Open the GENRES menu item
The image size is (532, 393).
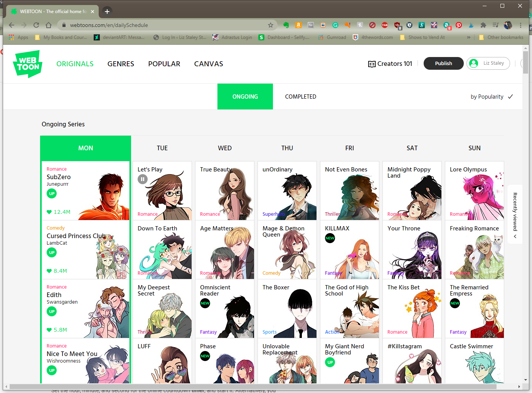[x=121, y=64]
